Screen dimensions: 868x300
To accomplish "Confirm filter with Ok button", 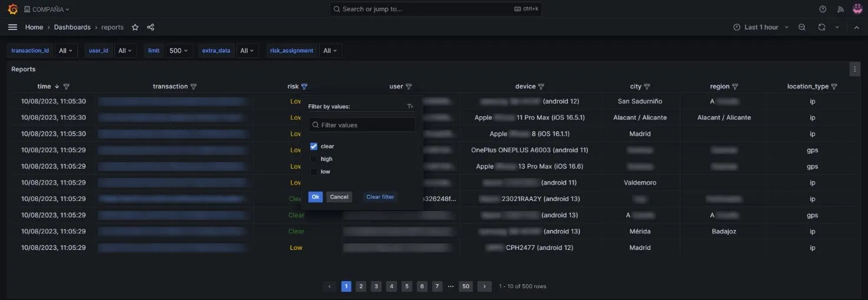I will (315, 197).
